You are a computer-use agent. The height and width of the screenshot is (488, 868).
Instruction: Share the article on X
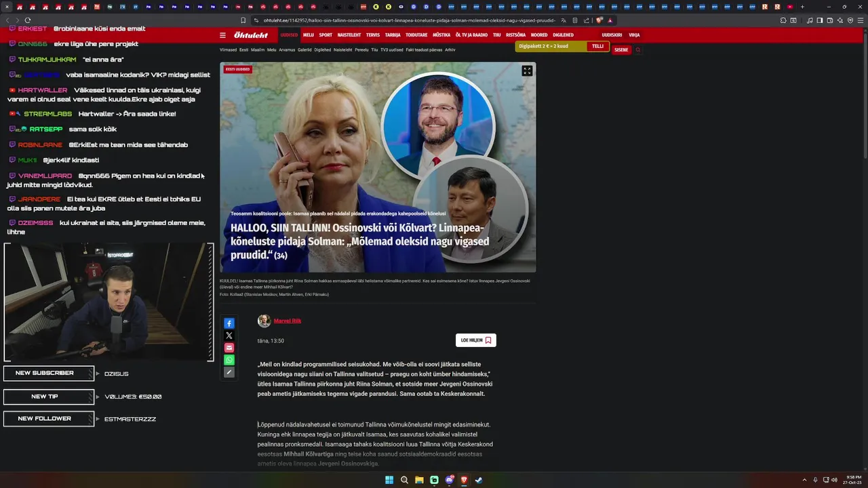[229, 335]
